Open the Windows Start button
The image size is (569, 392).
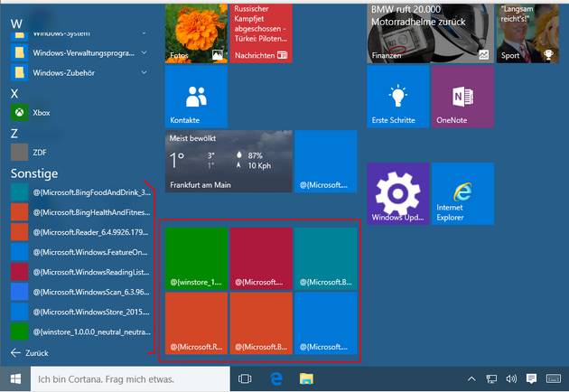point(15,379)
